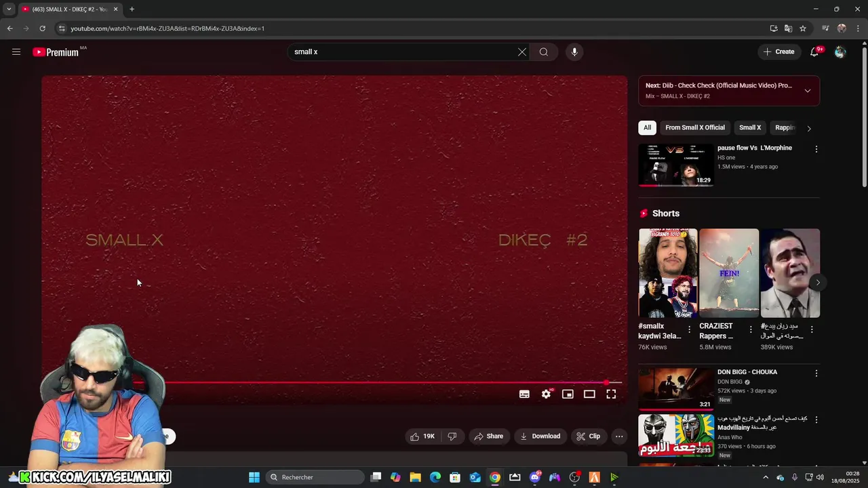This screenshot has width=868, height=488.
Task: Open Madvillainy video by Anas Who
Action: (675, 435)
